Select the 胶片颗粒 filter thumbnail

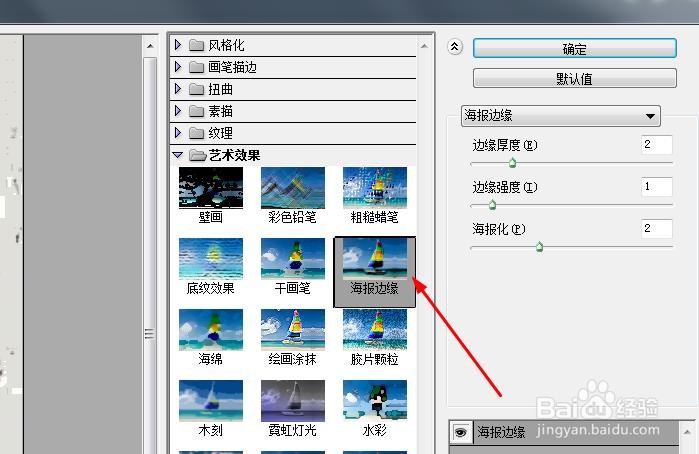[x=375, y=330]
